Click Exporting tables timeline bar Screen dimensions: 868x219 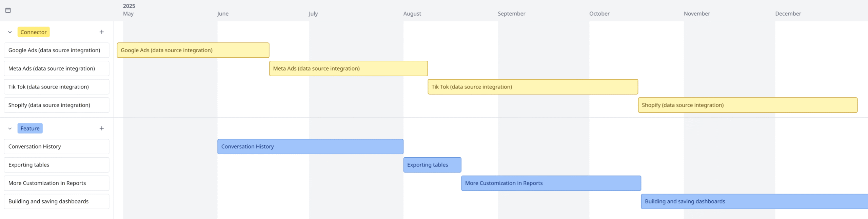coord(432,165)
